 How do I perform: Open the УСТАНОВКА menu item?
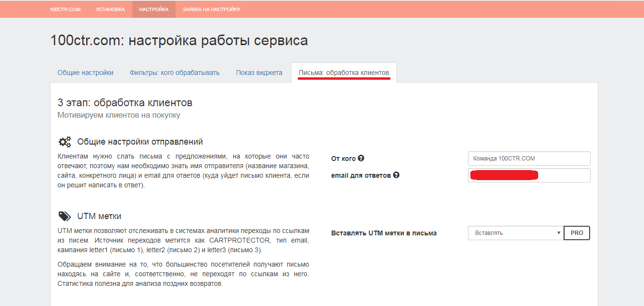point(110,9)
